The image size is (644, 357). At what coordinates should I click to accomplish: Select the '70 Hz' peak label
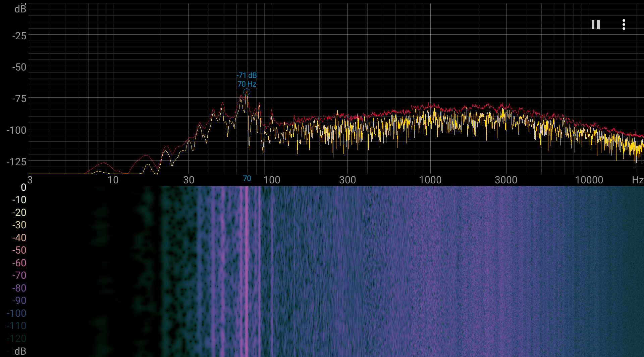(247, 84)
